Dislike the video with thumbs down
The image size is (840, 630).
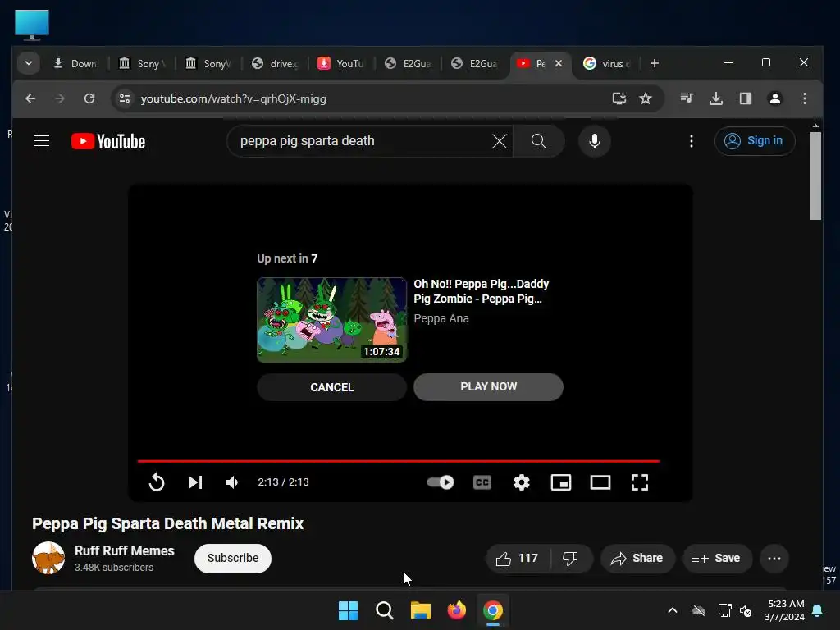pos(571,558)
